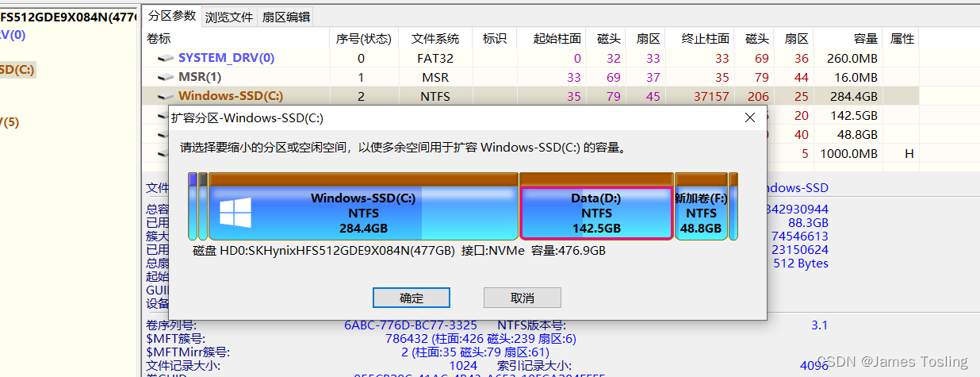Click the 标识 column header

[494, 39]
